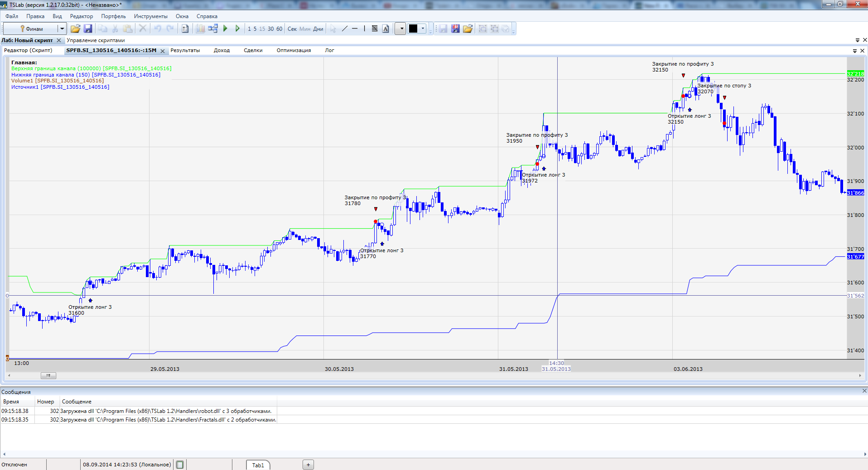Viewport: 868px width, 470px height.
Task: Set interval to 60
Action: (x=280, y=29)
